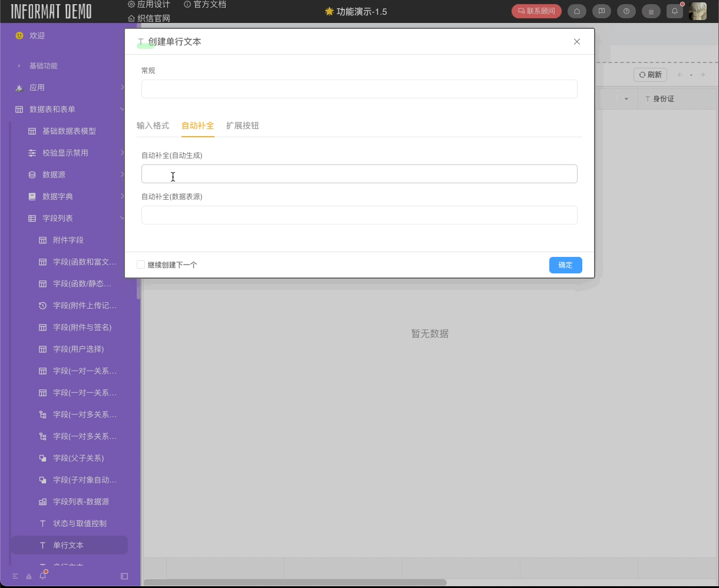Enable 继续创建下一个 checkbox

[141, 265]
